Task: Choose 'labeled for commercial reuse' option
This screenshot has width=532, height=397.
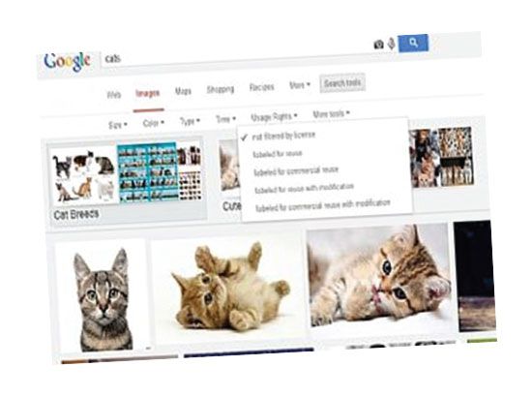Action: point(296,171)
